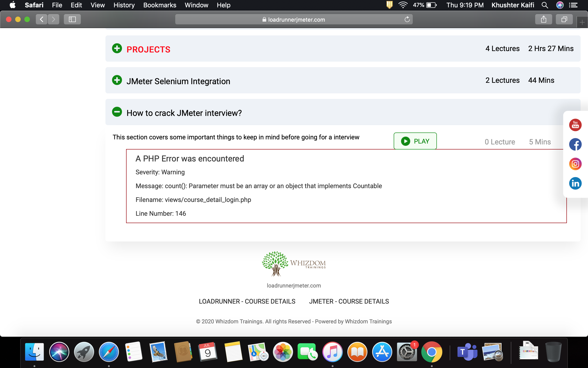This screenshot has height=368, width=588.
Task: Open Preview in the Dock
Action: click(492, 352)
